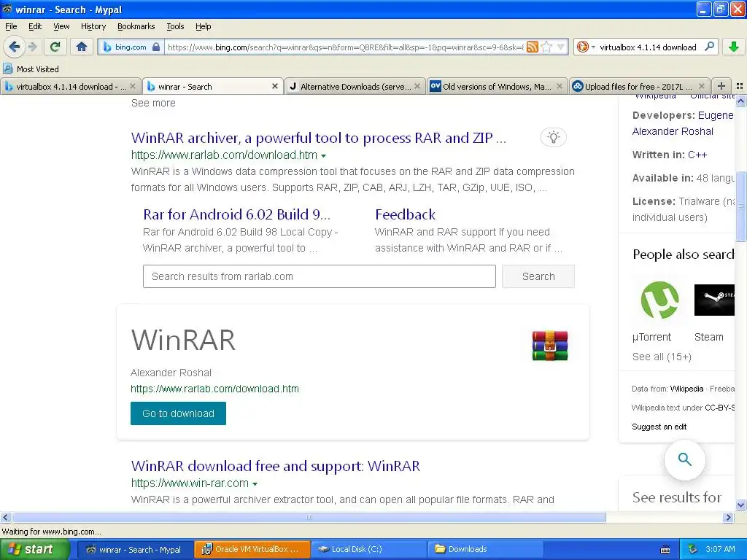This screenshot has width=747, height=560.
Task: Switch to Oracle VM VirtualBox taskbar item
Action: (x=252, y=549)
